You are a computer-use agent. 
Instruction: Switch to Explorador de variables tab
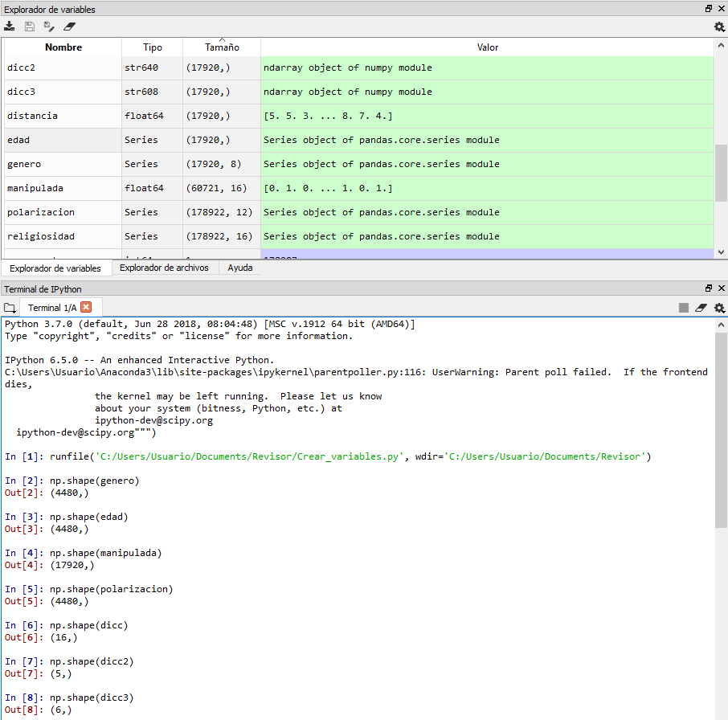[x=55, y=268]
